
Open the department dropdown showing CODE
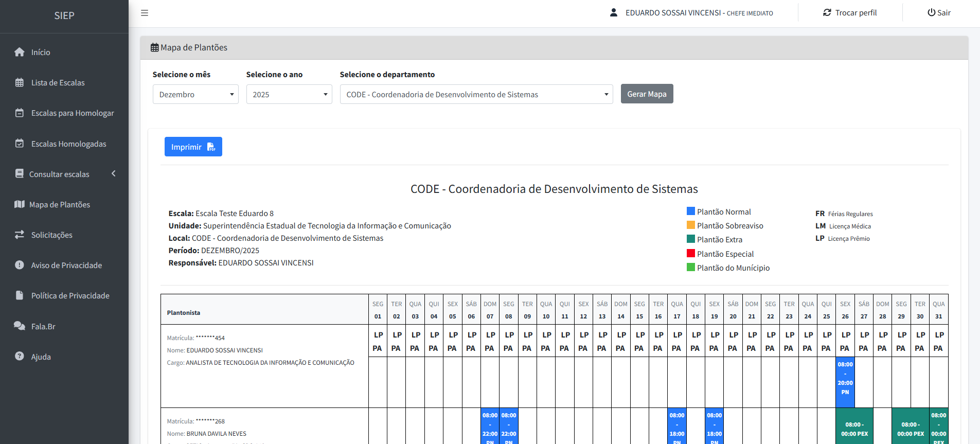pyautogui.click(x=476, y=94)
